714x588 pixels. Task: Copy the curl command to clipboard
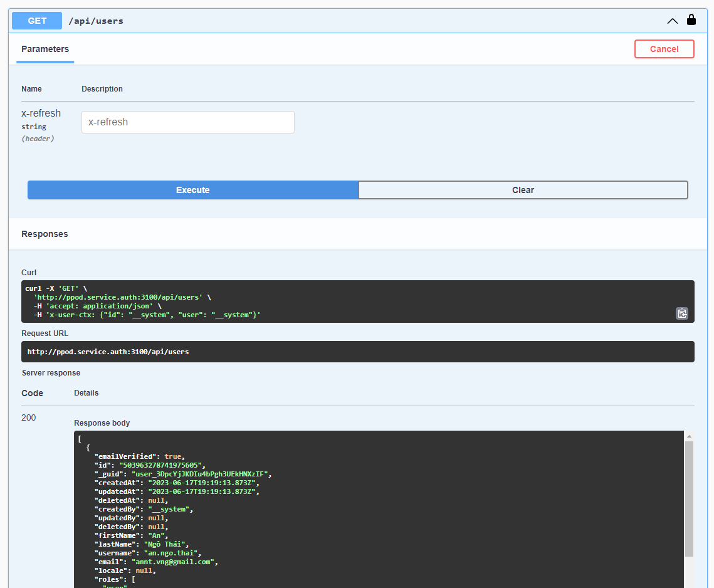(x=682, y=313)
